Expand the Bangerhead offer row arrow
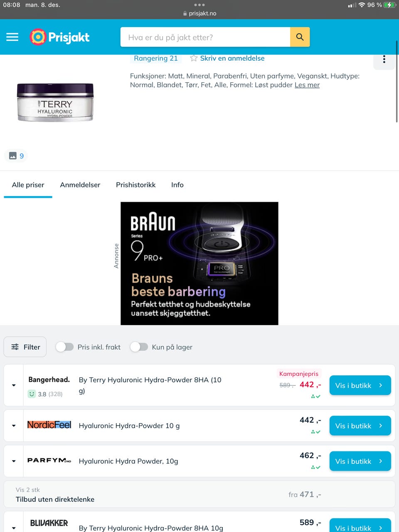The image size is (399, 532). point(14,385)
